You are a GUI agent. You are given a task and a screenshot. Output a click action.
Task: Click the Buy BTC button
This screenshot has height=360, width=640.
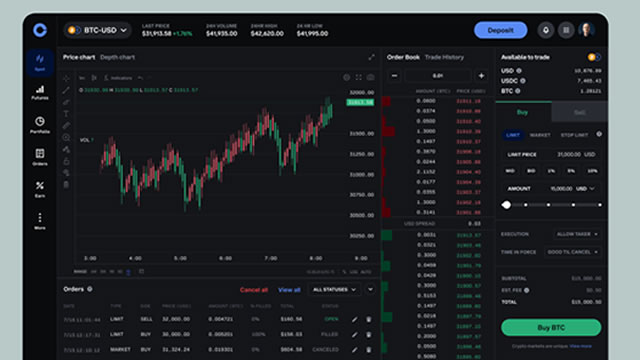551,327
